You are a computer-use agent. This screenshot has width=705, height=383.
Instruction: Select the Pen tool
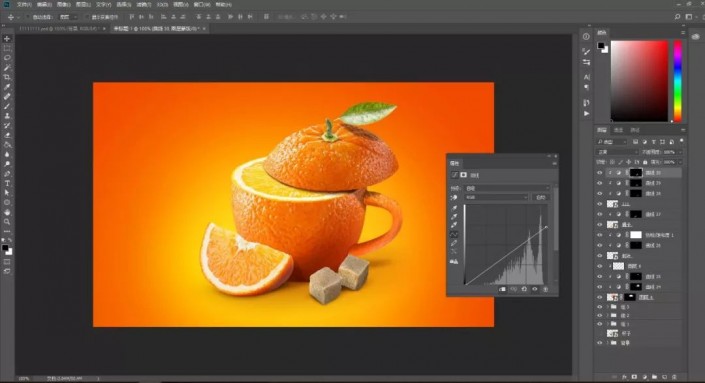click(7, 174)
